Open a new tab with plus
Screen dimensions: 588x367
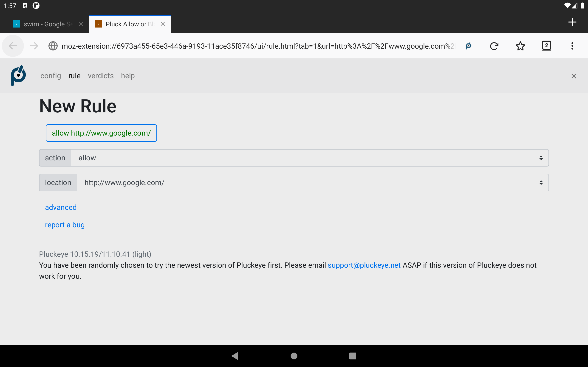[x=572, y=22]
